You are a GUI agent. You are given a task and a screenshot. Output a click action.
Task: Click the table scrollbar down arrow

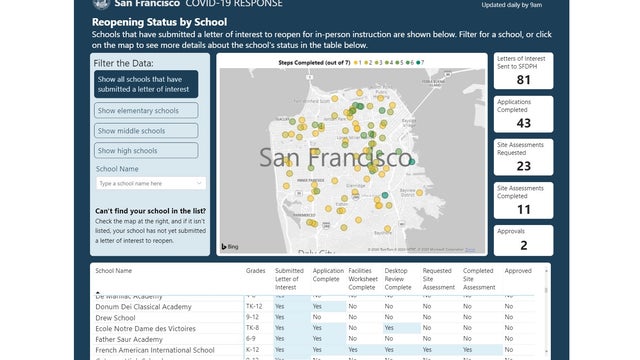tap(546, 352)
